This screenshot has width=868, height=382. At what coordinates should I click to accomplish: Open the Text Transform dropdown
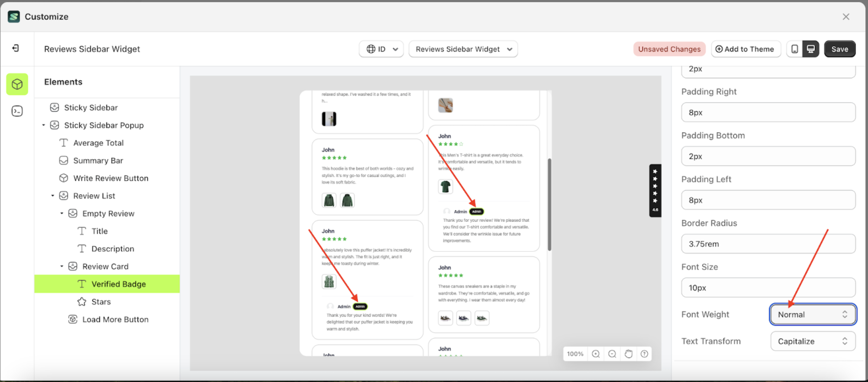[813, 341]
